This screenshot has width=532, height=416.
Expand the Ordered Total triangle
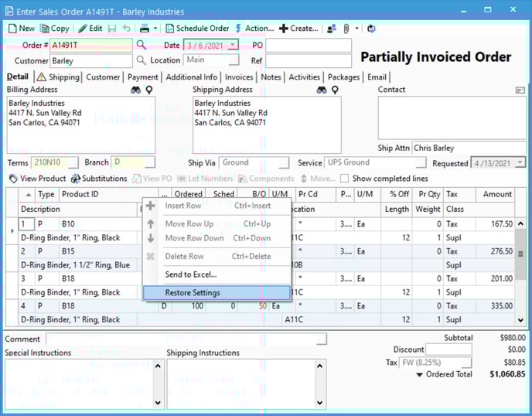point(420,375)
